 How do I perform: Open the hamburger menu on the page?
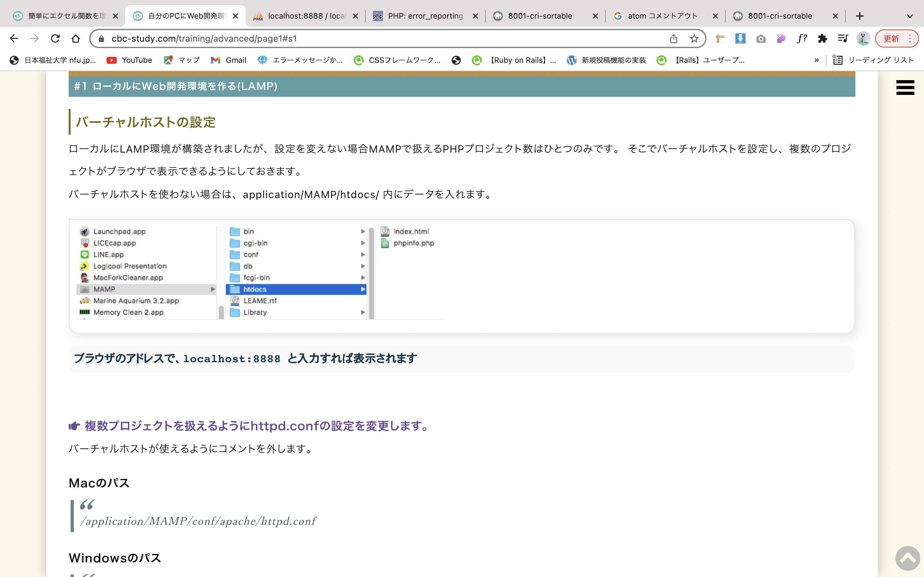(x=905, y=88)
